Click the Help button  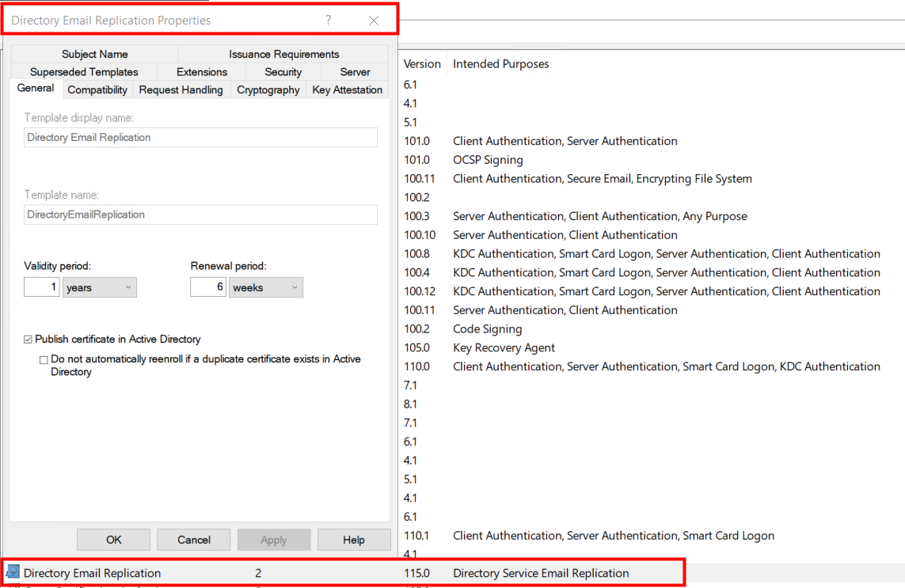coord(354,540)
